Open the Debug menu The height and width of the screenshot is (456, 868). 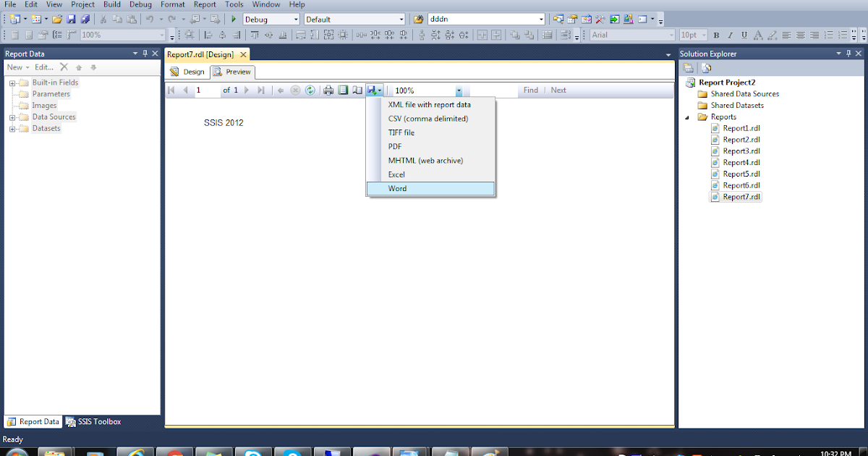(140, 4)
